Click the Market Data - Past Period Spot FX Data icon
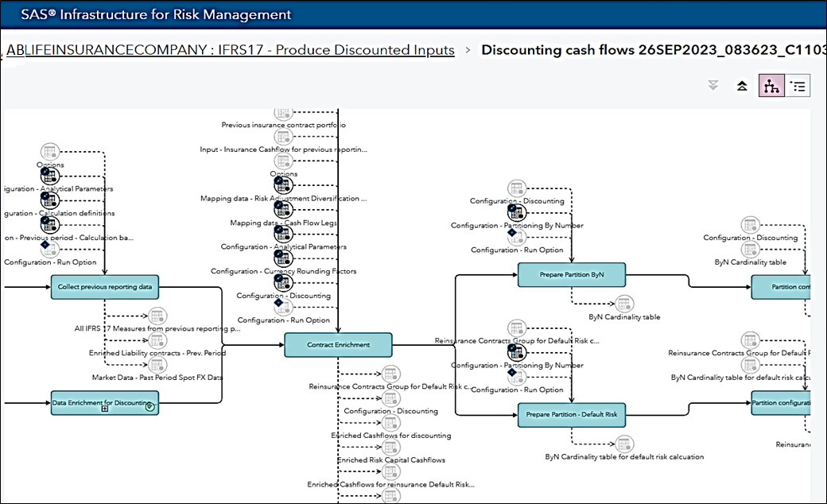827x504 pixels. 157,365
